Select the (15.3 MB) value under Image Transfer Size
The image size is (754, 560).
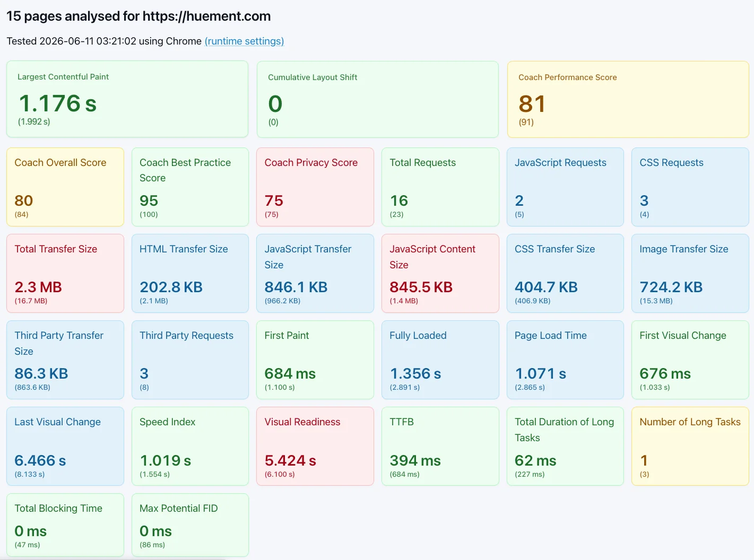656,301
